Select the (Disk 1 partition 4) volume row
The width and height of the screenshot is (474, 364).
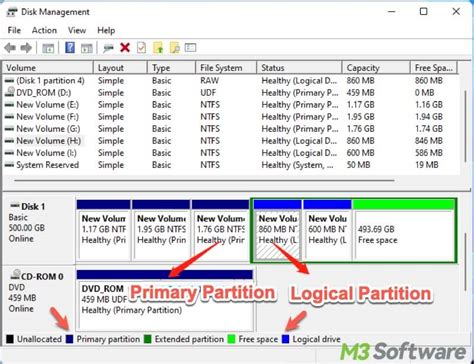pyautogui.click(x=231, y=81)
